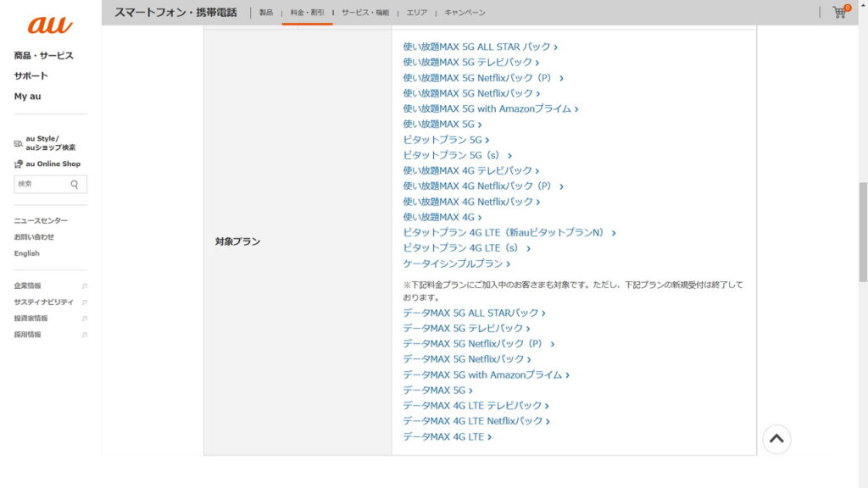The height and width of the screenshot is (488, 868).
Task: Open お問い合わせ link
Action: click(x=34, y=237)
